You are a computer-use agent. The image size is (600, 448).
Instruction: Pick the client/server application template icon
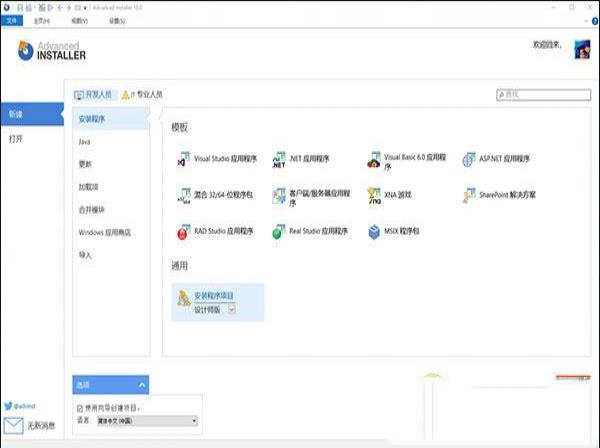(x=279, y=195)
